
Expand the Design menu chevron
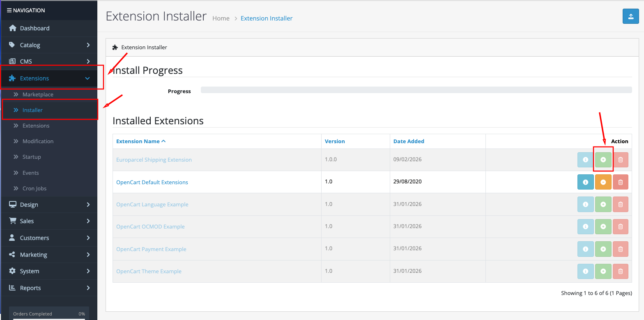tap(88, 204)
